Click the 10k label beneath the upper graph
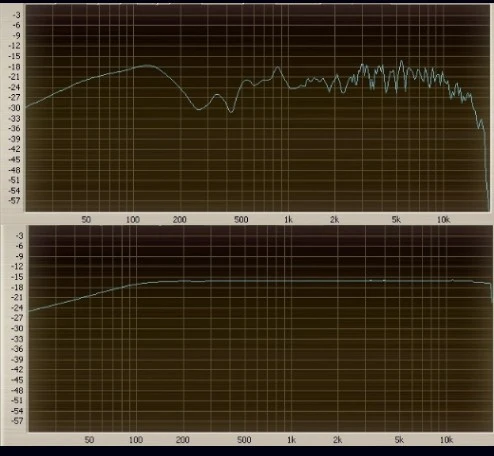The width and height of the screenshot is (494, 456). (443, 220)
